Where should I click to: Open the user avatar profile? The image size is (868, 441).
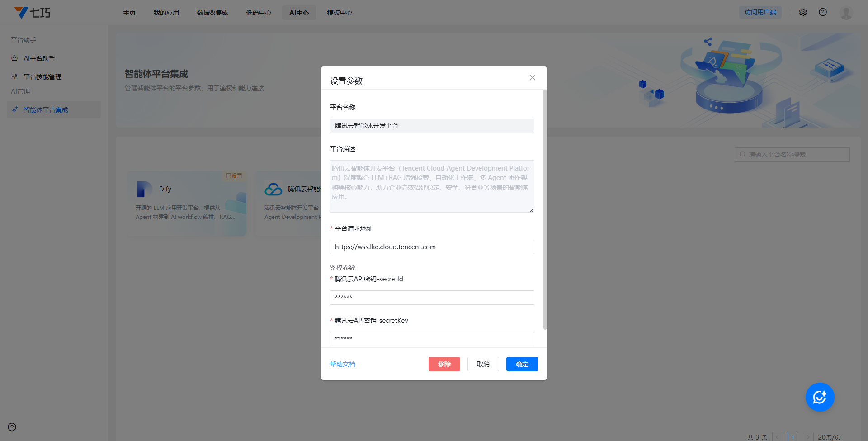click(845, 13)
